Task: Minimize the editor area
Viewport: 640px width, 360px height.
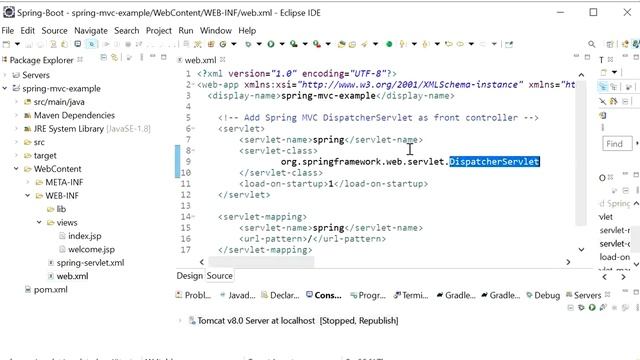Action: pos(576,56)
